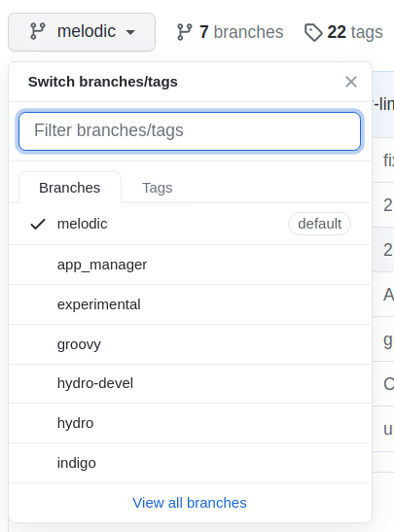
Task: Select the hydro branch entry
Action: click(190, 423)
